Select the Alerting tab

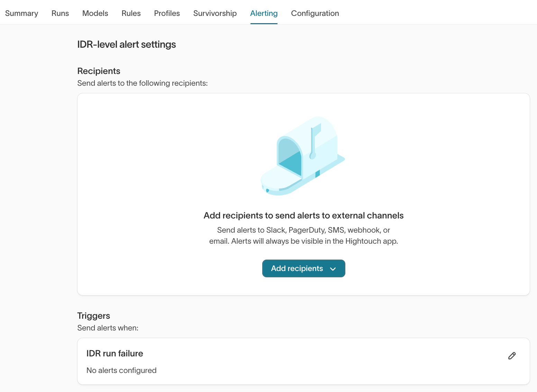[x=264, y=13]
